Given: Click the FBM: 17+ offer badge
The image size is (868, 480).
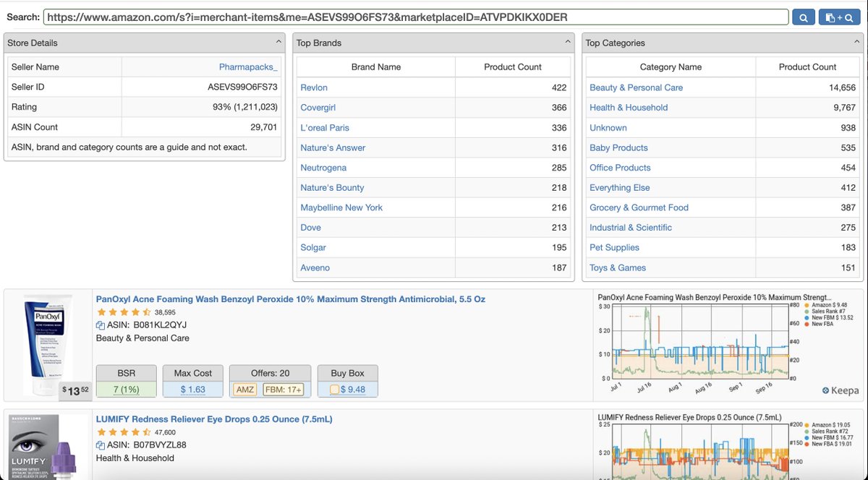Looking at the screenshot, I should tap(283, 390).
